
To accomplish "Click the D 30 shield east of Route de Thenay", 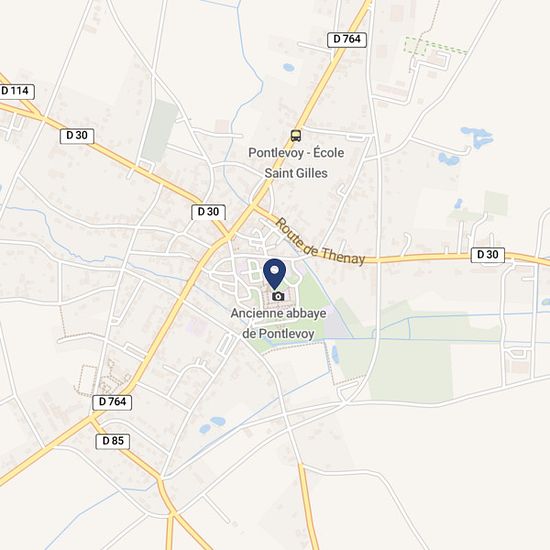I will 488,255.
